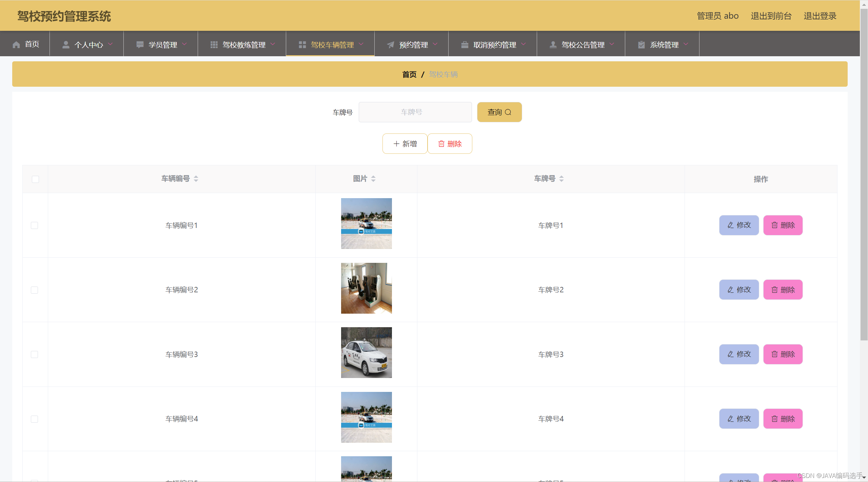
Task: Click the home icon in navigation bar
Action: (16, 44)
